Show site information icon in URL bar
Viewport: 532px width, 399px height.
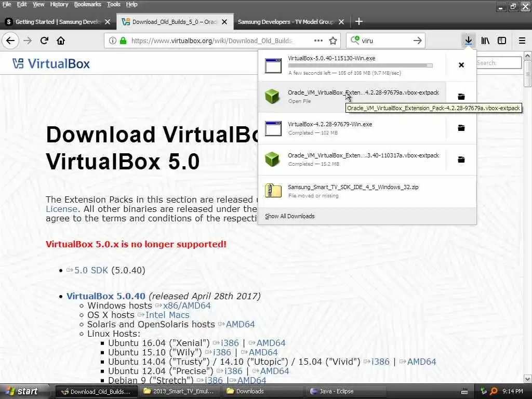(112, 41)
